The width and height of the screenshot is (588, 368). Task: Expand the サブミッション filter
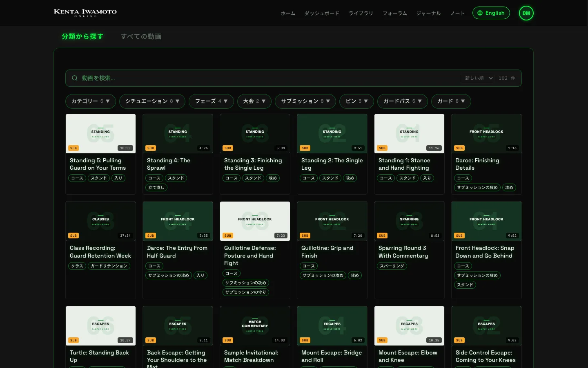pos(305,101)
